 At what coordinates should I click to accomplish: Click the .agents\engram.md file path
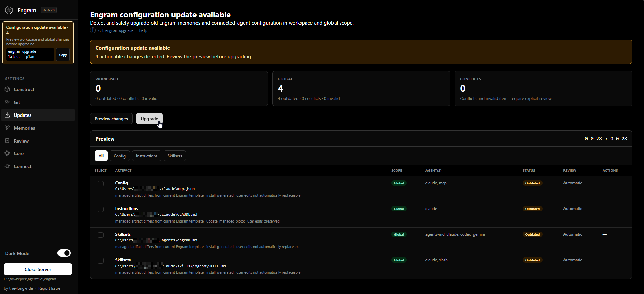156,240
